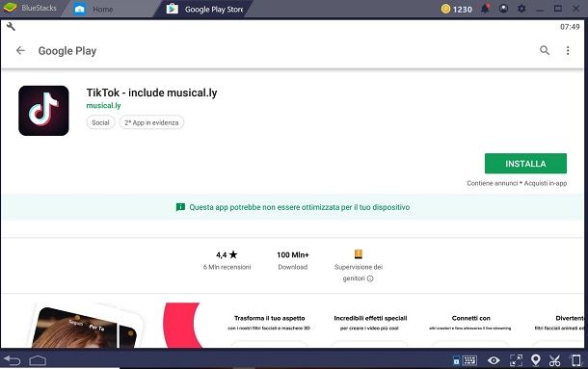Image resolution: width=588 pixels, height=369 pixels.
Task: Open the location pin tool
Action: click(536, 360)
